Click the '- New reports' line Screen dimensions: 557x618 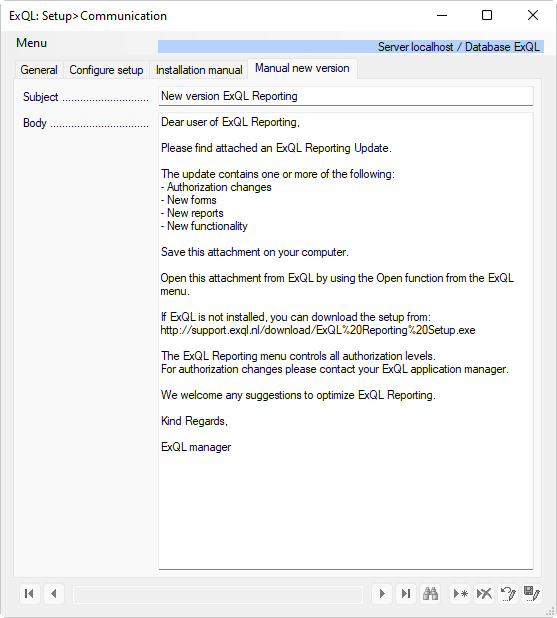point(192,213)
